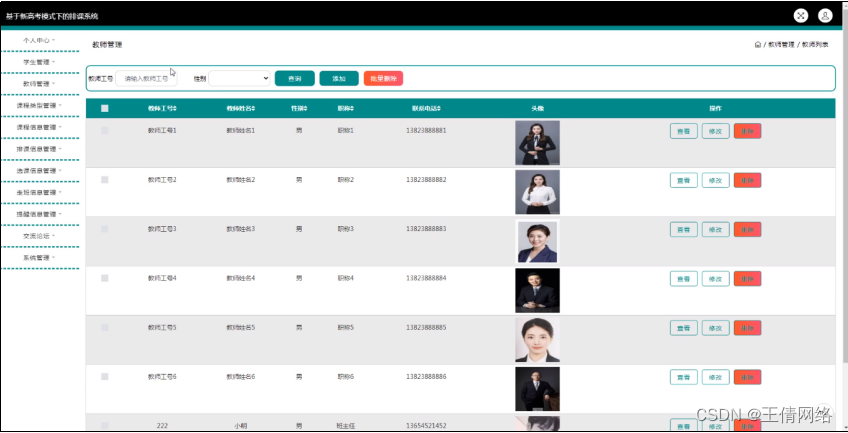Open avatar photo of 教师姓名4
Screen dimensions: 848x433
coord(537,290)
